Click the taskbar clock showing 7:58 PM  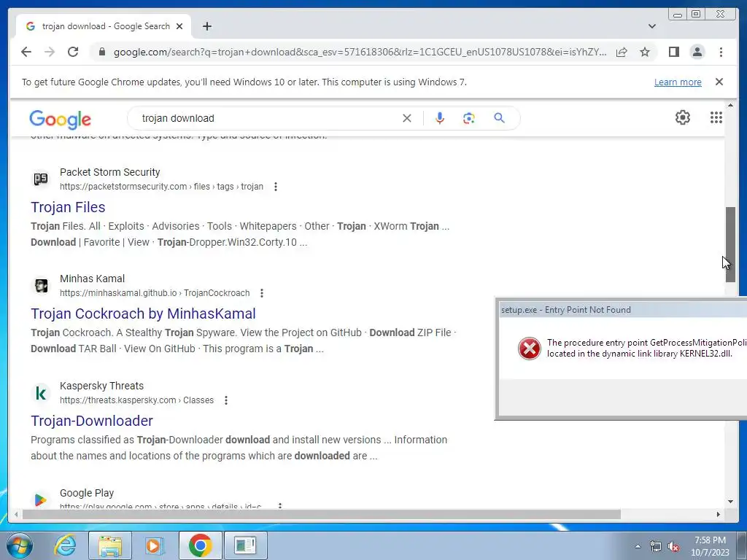(710, 546)
